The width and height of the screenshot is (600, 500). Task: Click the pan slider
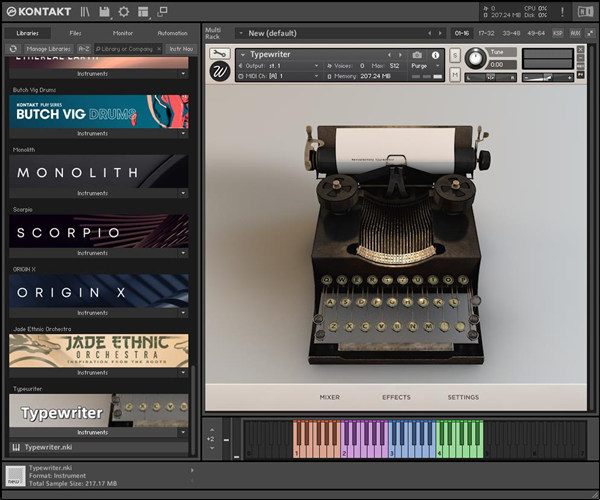pyautogui.click(x=491, y=78)
